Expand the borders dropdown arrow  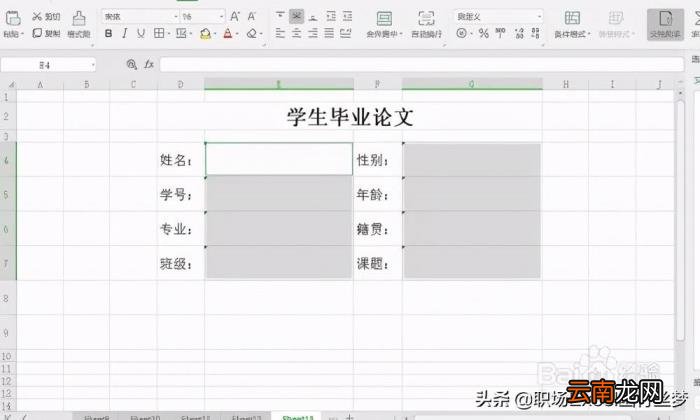pos(169,33)
